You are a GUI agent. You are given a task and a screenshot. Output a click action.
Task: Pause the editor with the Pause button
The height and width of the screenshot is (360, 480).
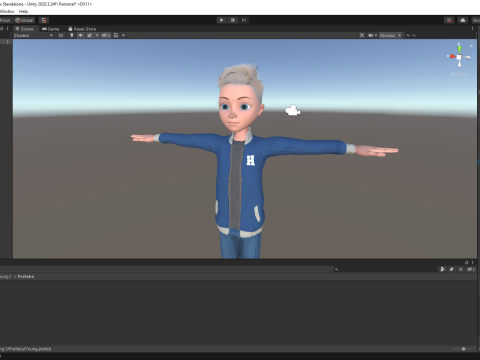coord(233,20)
